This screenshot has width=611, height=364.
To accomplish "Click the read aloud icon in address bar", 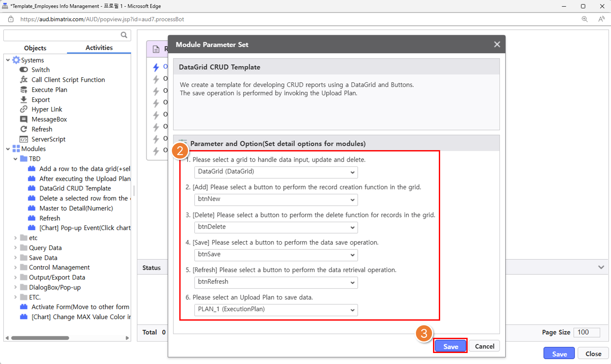I will click(601, 19).
